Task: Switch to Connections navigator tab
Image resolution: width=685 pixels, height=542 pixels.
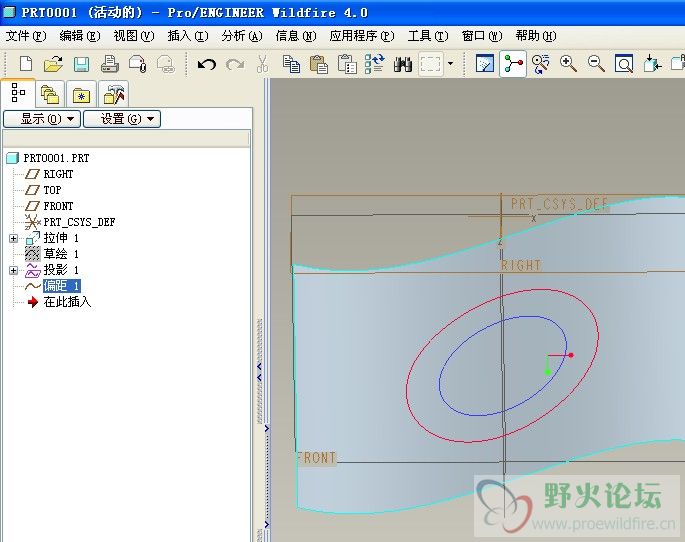Action: (114, 94)
